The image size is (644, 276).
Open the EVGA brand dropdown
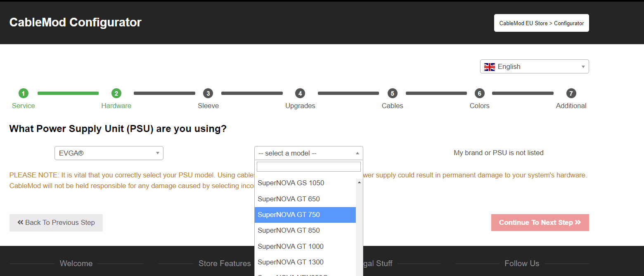pyautogui.click(x=109, y=153)
